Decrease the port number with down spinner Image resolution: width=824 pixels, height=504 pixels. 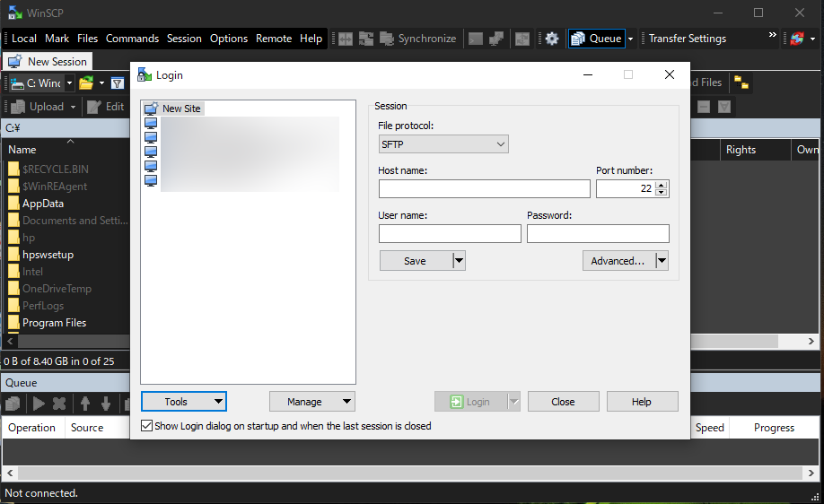[662, 193]
